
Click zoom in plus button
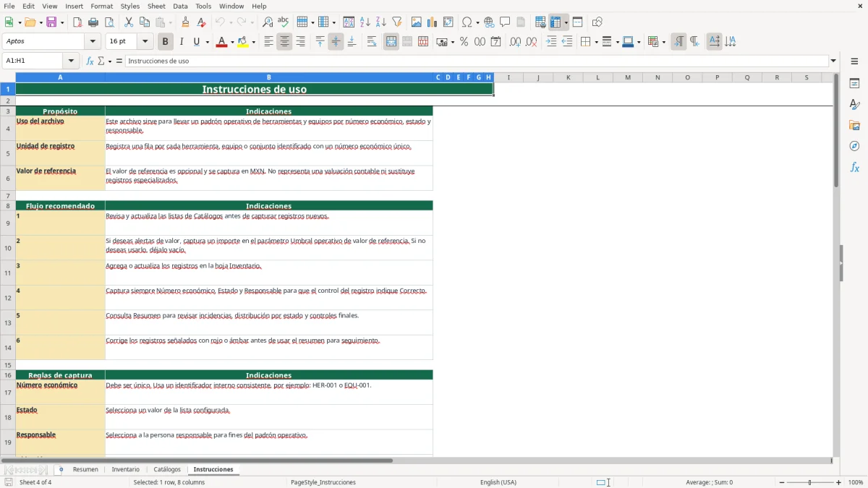coord(839,482)
